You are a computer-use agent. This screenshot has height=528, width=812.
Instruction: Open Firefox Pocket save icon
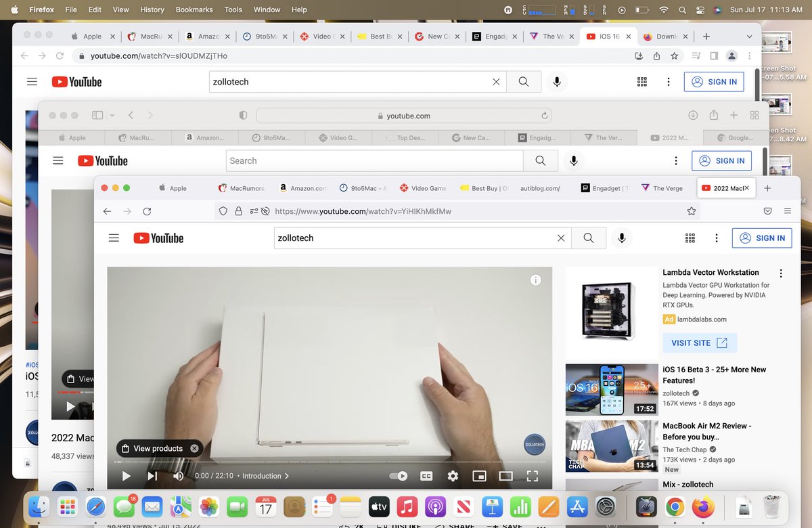click(768, 211)
